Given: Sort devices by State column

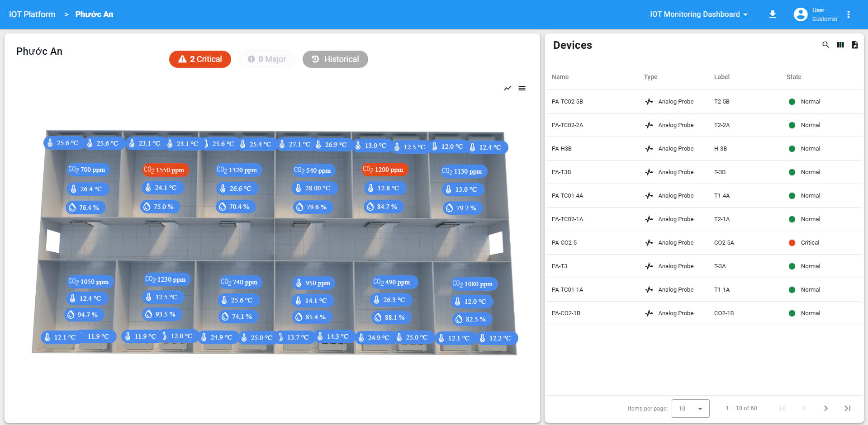Looking at the screenshot, I should point(793,77).
